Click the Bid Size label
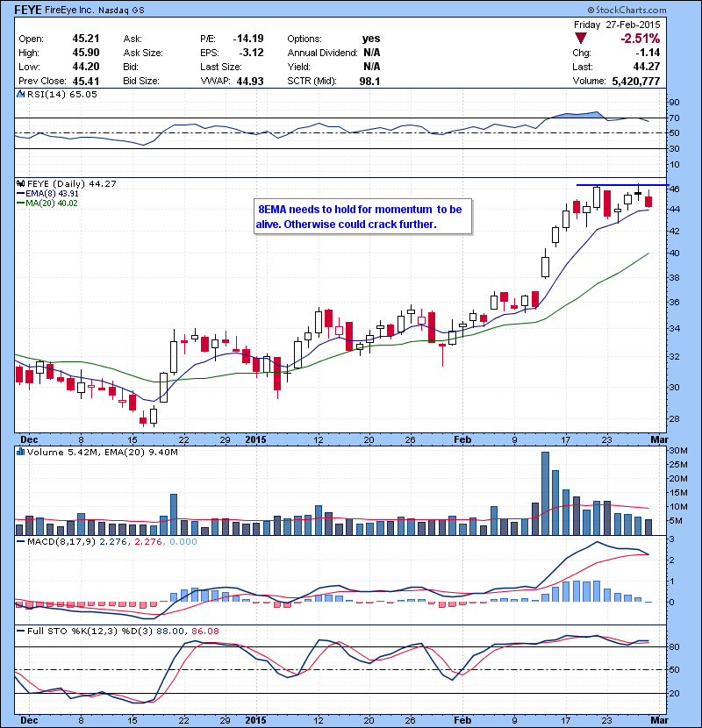 click(x=141, y=81)
